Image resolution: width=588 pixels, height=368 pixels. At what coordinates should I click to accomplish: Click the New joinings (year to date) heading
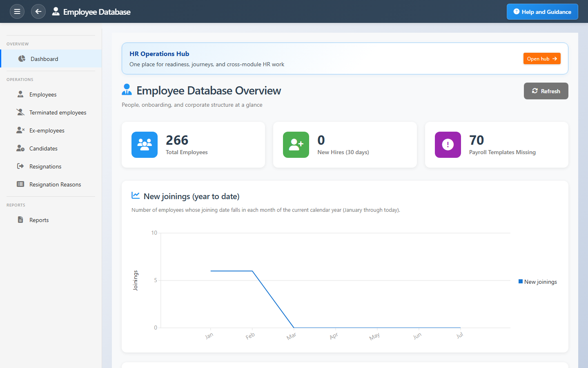coord(192,196)
